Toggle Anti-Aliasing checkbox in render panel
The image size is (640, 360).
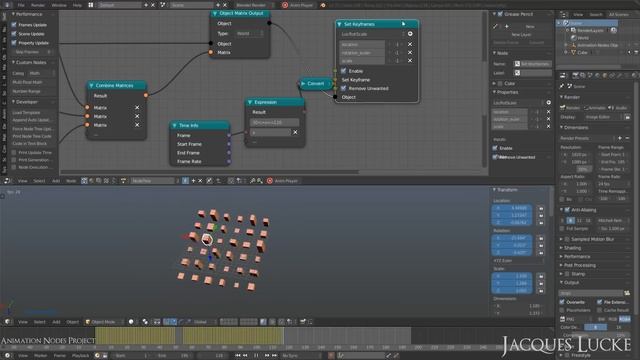click(x=567, y=210)
